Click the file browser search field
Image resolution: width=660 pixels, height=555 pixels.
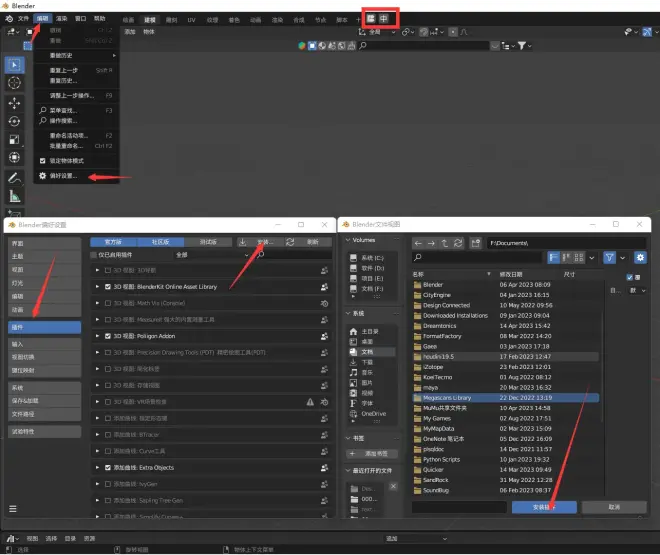pyautogui.click(x=476, y=258)
